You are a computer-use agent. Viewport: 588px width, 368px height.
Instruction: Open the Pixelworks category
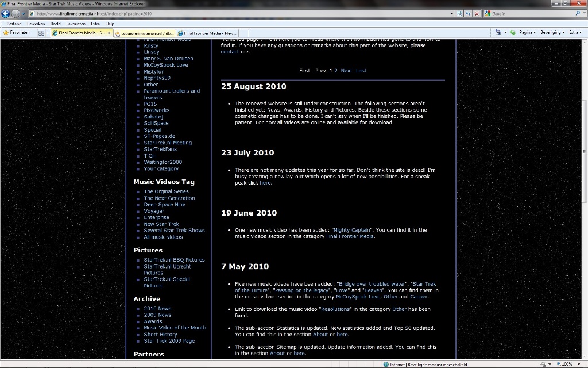coord(156,110)
